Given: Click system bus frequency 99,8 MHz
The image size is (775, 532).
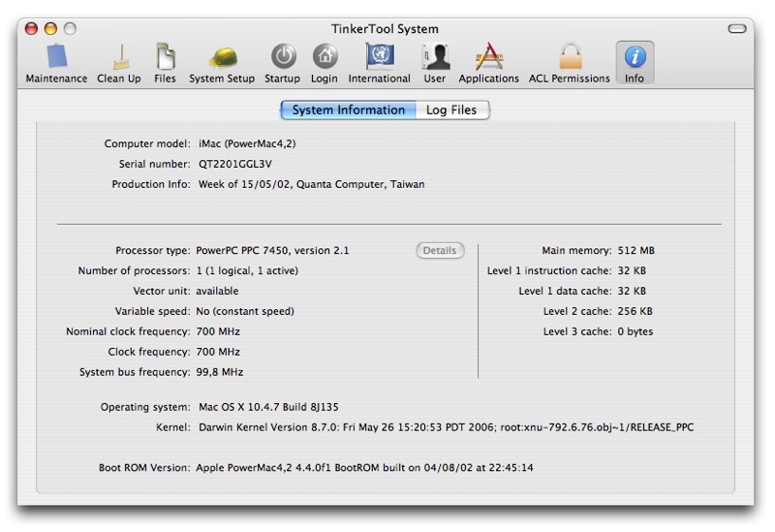Looking at the screenshot, I should (x=220, y=372).
